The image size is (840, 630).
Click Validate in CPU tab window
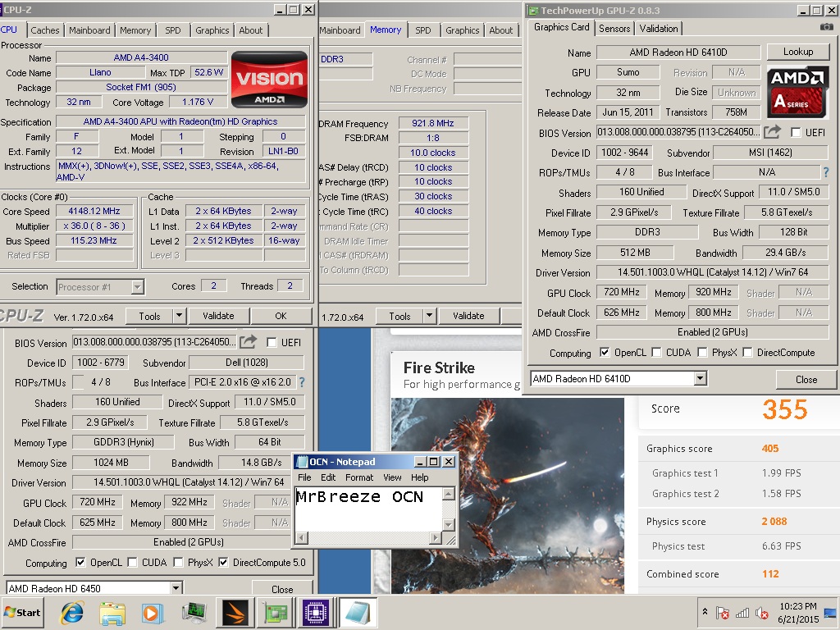pos(218,316)
